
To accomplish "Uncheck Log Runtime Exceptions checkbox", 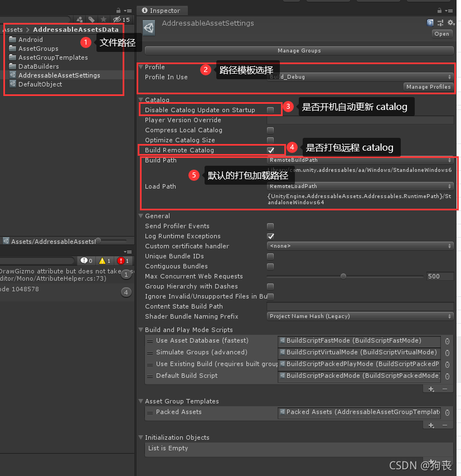I will [x=270, y=236].
